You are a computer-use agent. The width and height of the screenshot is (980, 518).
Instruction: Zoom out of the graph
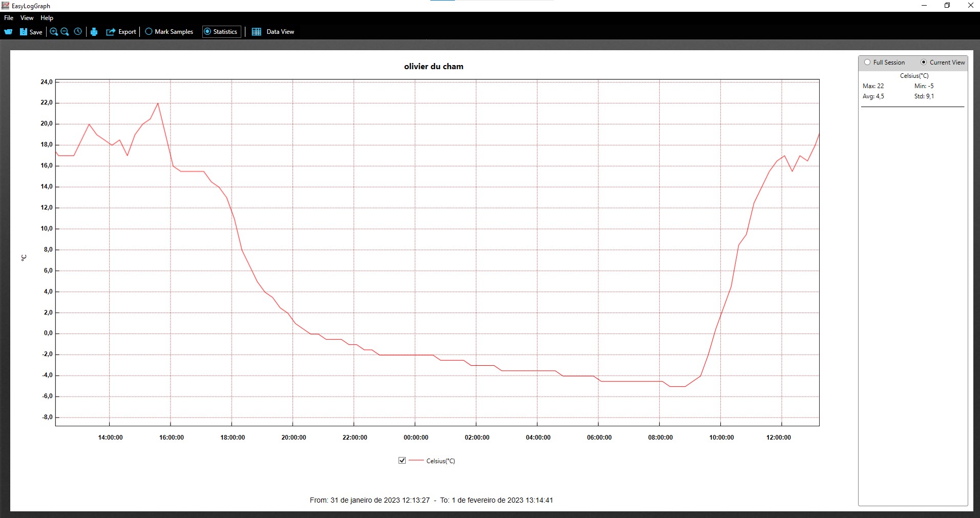click(x=65, y=32)
